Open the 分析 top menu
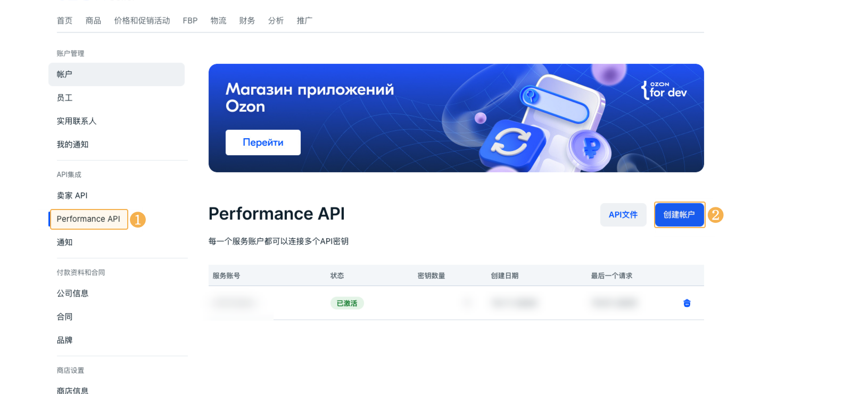Image resolution: width=868 pixels, height=394 pixels. pos(276,21)
